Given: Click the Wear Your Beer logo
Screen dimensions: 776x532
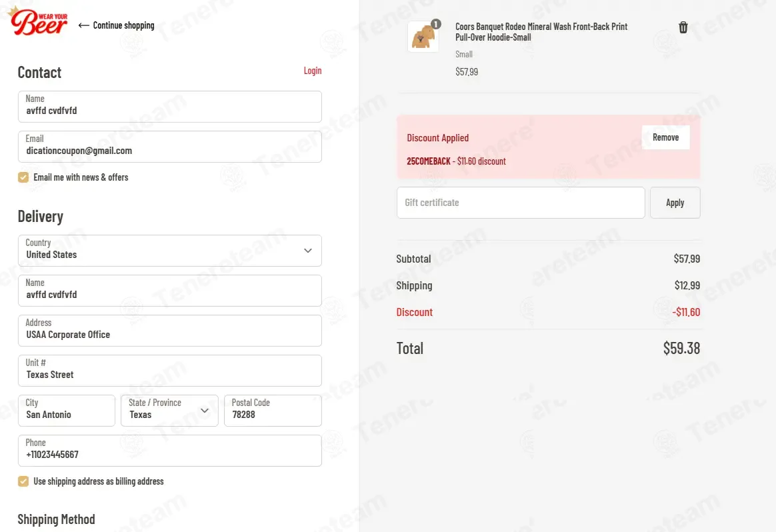Looking at the screenshot, I should (x=38, y=21).
